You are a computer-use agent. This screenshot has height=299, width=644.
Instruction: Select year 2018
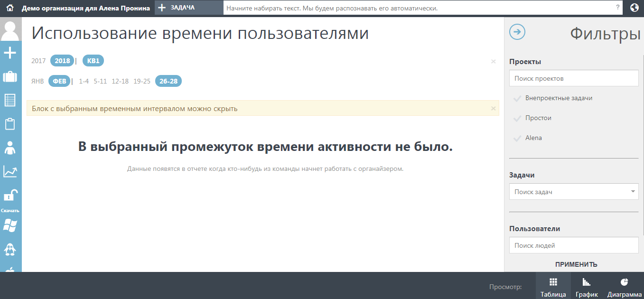(x=62, y=61)
